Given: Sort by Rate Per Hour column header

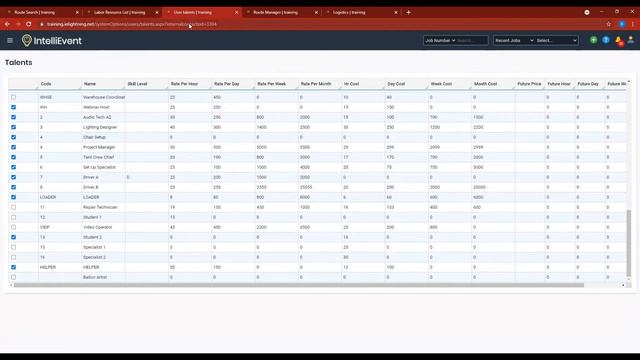Looking at the screenshot, I should [184, 84].
